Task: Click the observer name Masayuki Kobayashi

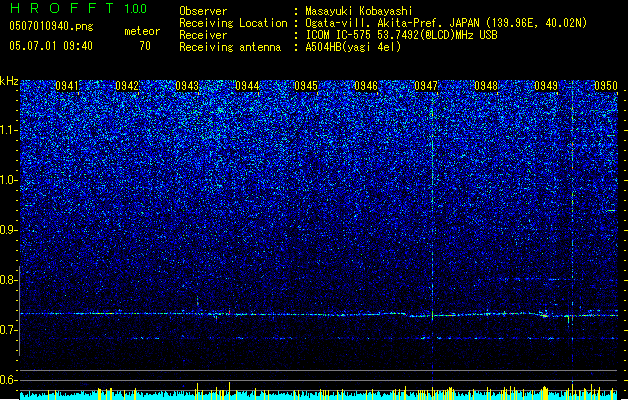Action: tap(359, 11)
